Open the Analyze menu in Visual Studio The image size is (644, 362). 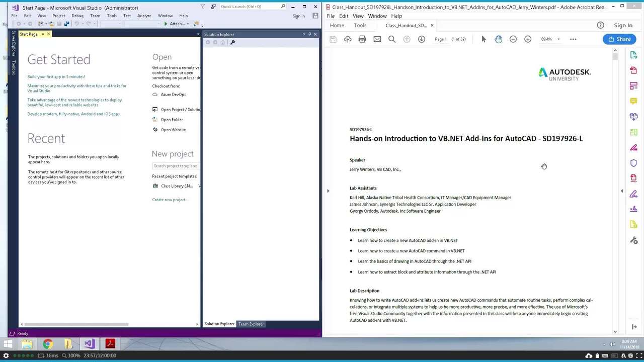144,16
